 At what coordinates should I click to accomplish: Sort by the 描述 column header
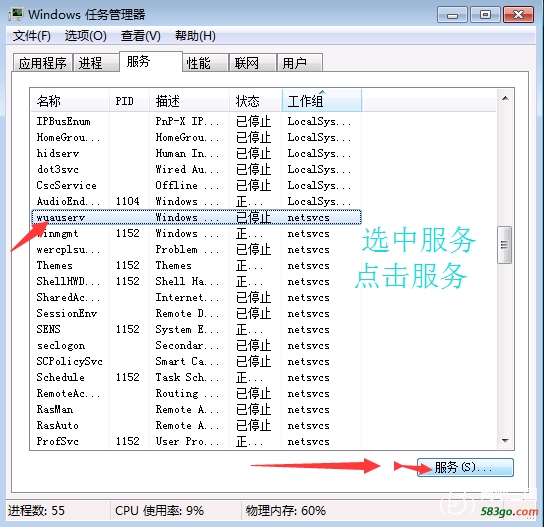(x=189, y=101)
